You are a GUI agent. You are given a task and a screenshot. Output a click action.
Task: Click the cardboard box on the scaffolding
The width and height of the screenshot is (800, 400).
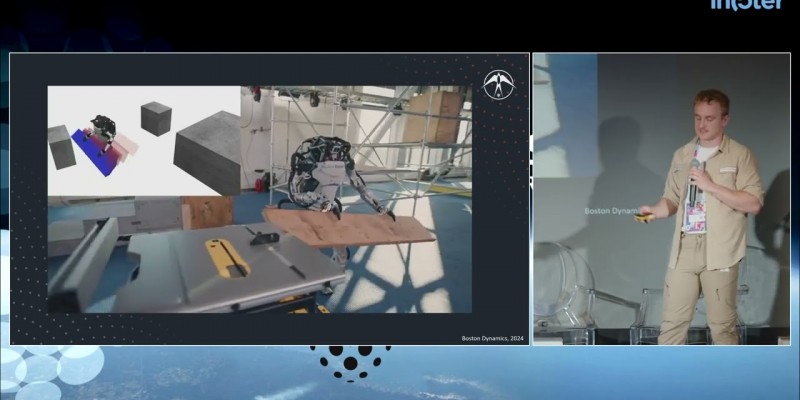[x=433, y=116]
